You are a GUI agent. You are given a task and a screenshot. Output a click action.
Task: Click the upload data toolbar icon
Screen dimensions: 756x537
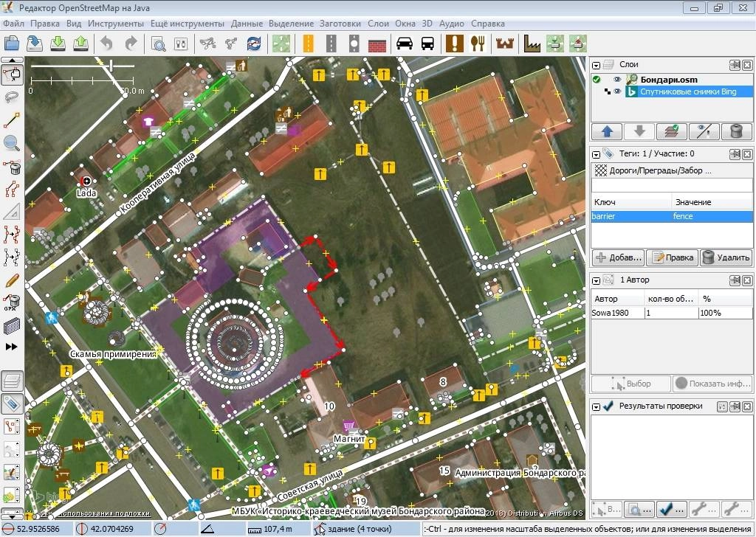pos(81,44)
